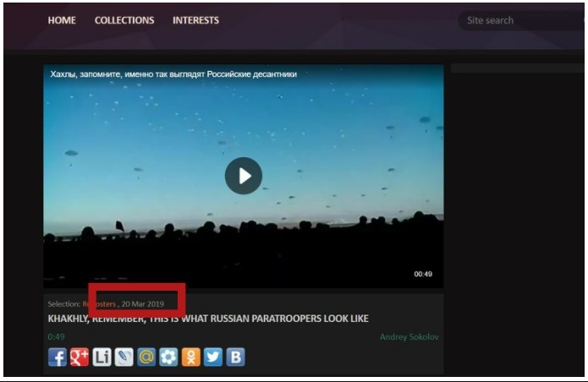
Task: Open the Collections menu item
Action: 124,20
